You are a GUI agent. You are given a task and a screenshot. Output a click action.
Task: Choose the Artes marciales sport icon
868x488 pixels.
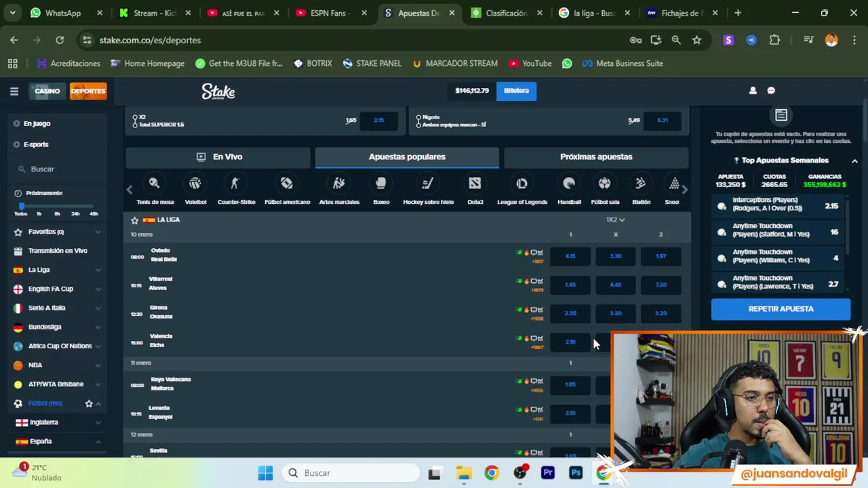(339, 190)
